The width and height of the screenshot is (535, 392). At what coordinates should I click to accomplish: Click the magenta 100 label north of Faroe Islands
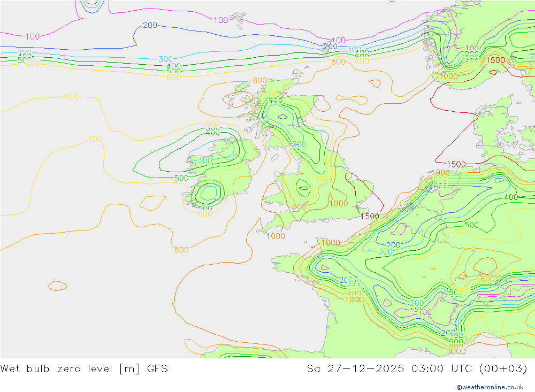221,20
